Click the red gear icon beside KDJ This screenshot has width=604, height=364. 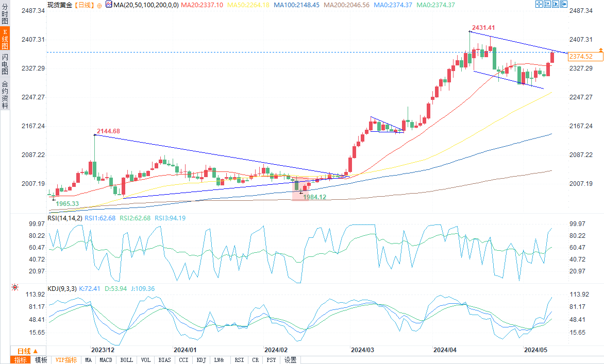tap(15, 288)
